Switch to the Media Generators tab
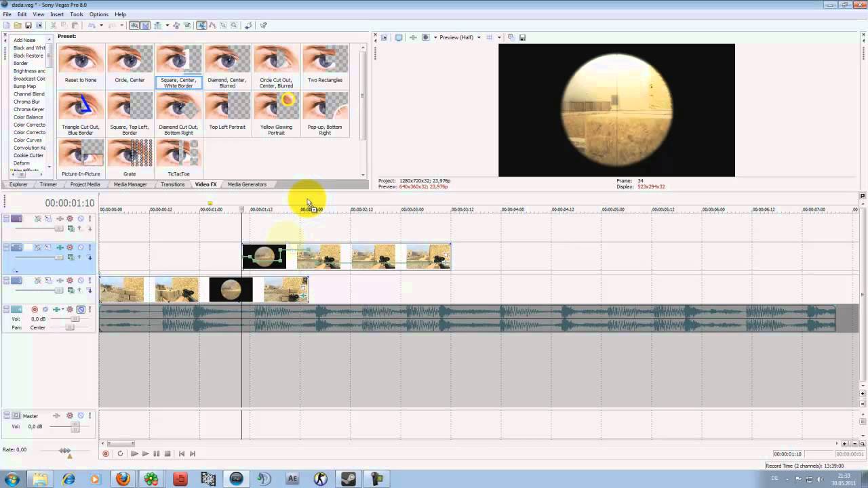Screen dimensions: 868x488 click(247, 184)
